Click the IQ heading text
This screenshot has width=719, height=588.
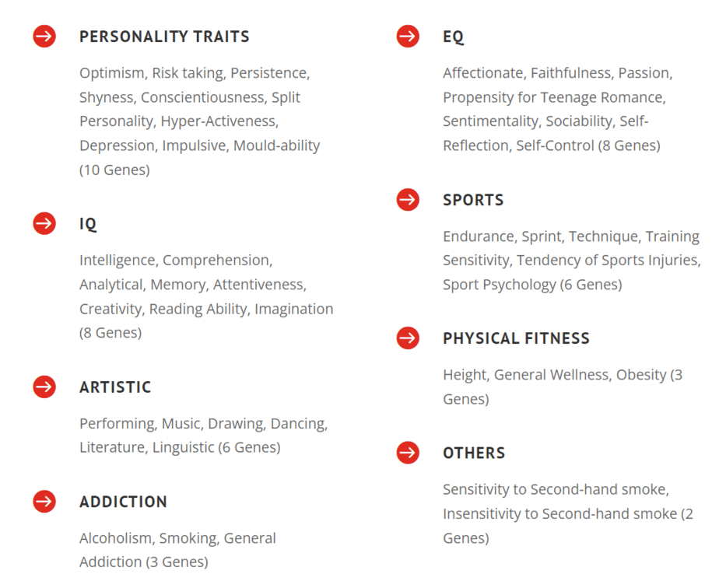tap(88, 224)
